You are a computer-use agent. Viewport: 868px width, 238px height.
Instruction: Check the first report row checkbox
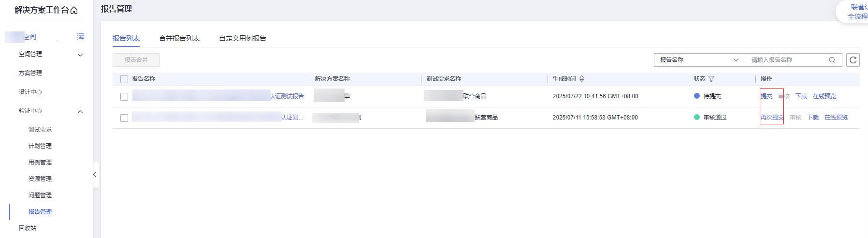click(124, 97)
